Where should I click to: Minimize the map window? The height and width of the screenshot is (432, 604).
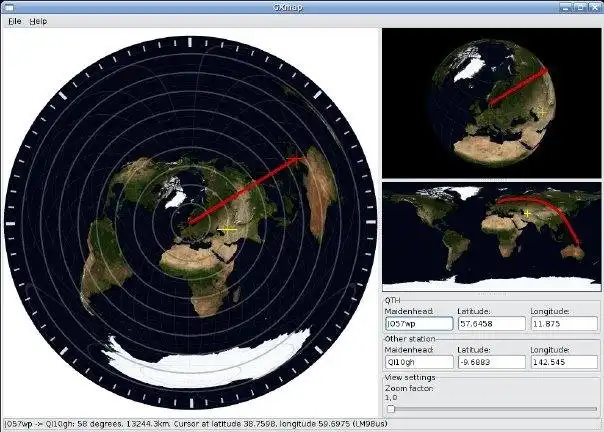(x=565, y=7)
